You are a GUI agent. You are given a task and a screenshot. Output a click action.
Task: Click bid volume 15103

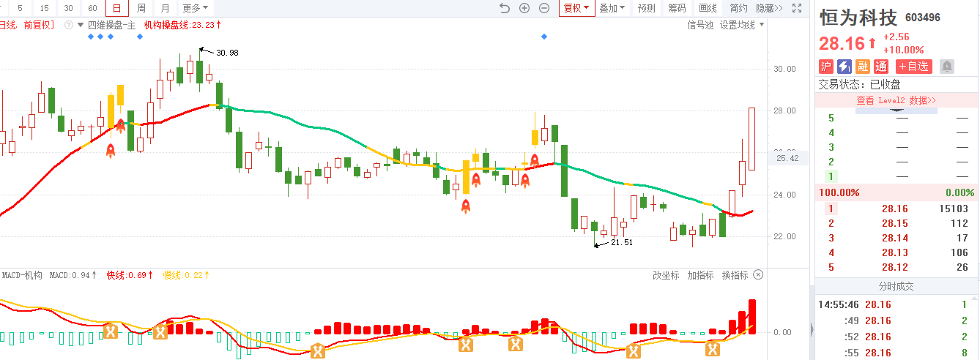[954, 209]
